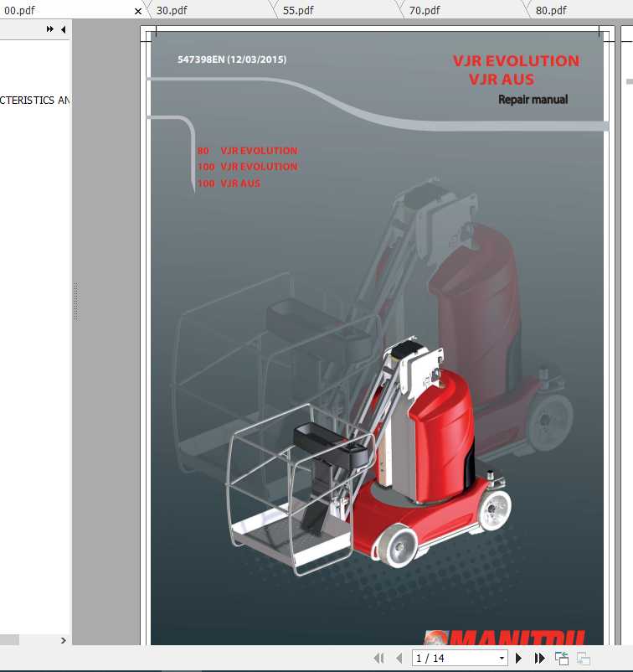
Task: Jump to the last page
Action: [540, 659]
